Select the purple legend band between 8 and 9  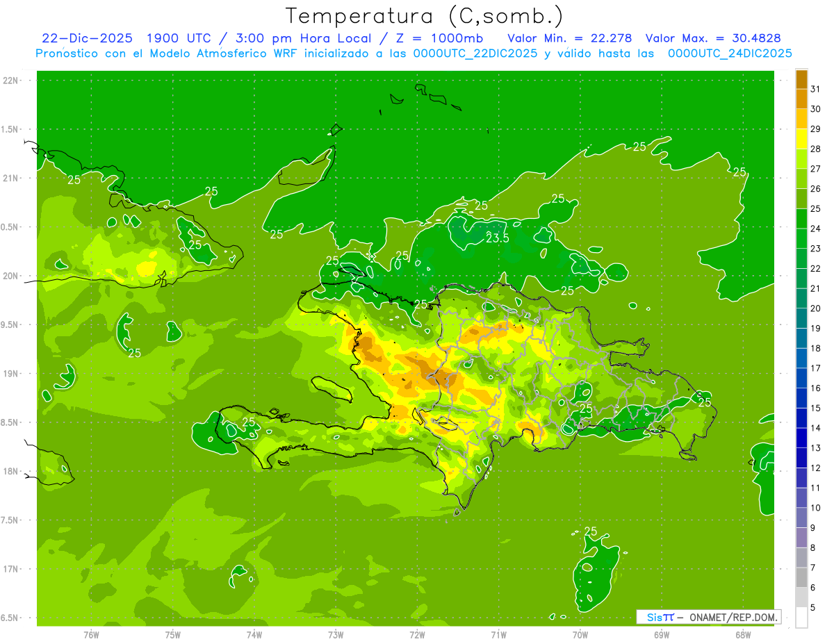pyautogui.click(x=801, y=538)
